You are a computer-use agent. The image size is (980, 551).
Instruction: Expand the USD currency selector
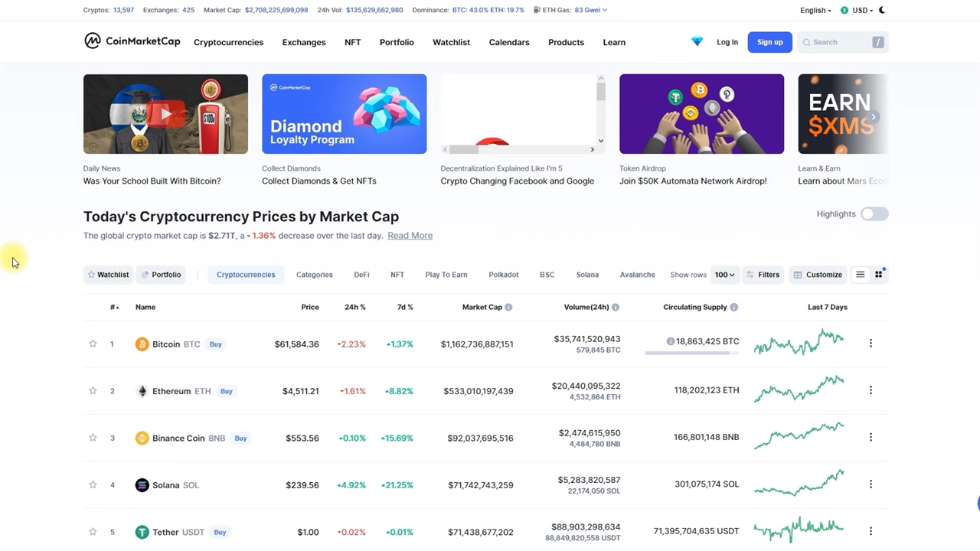point(857,10)
